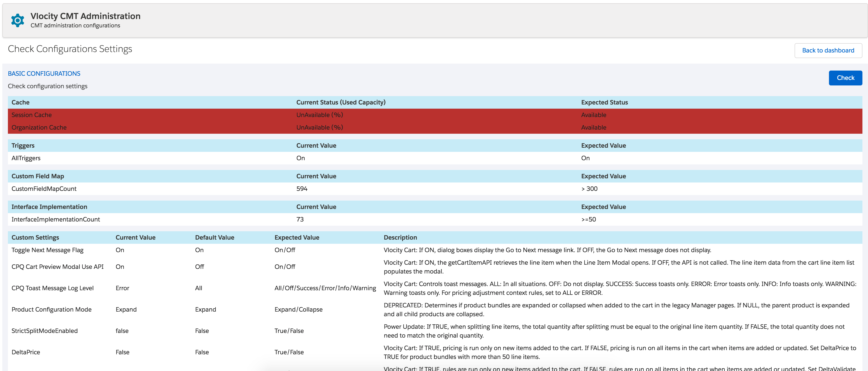
Task: Click UnAvailable status of Session Cache
Action: tap(319, 115)
